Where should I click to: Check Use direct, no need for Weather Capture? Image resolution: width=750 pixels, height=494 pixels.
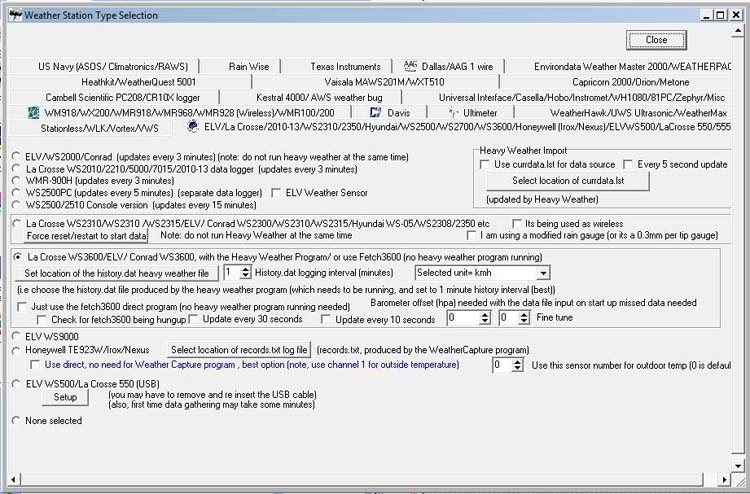click(x=34, y=364)
